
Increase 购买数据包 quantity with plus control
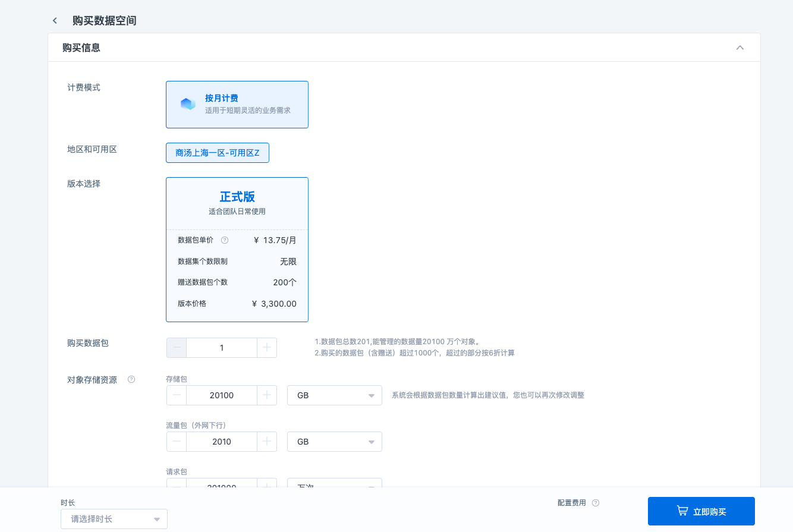(267, 347)
